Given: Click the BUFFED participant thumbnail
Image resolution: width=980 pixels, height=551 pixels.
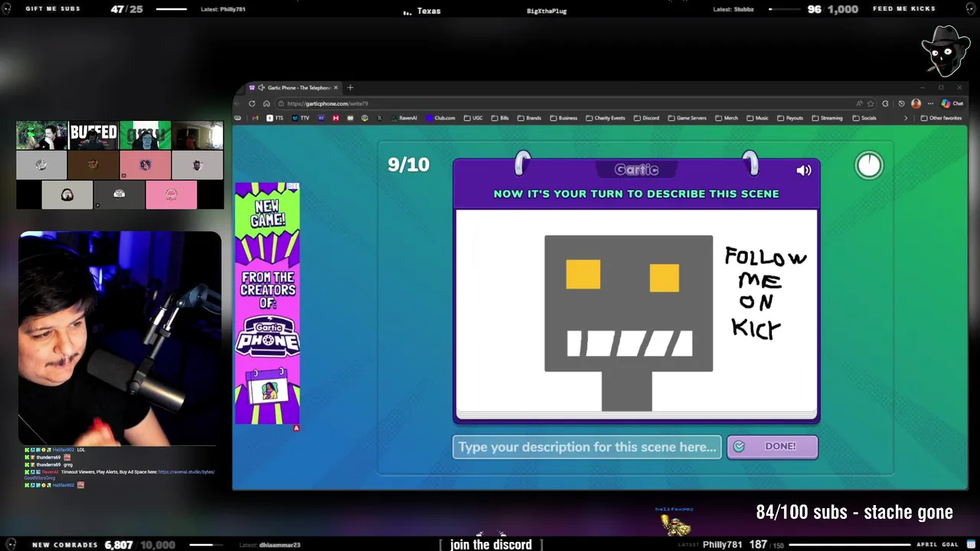Looking at the screenshot, I should click(x=93, y=135).
